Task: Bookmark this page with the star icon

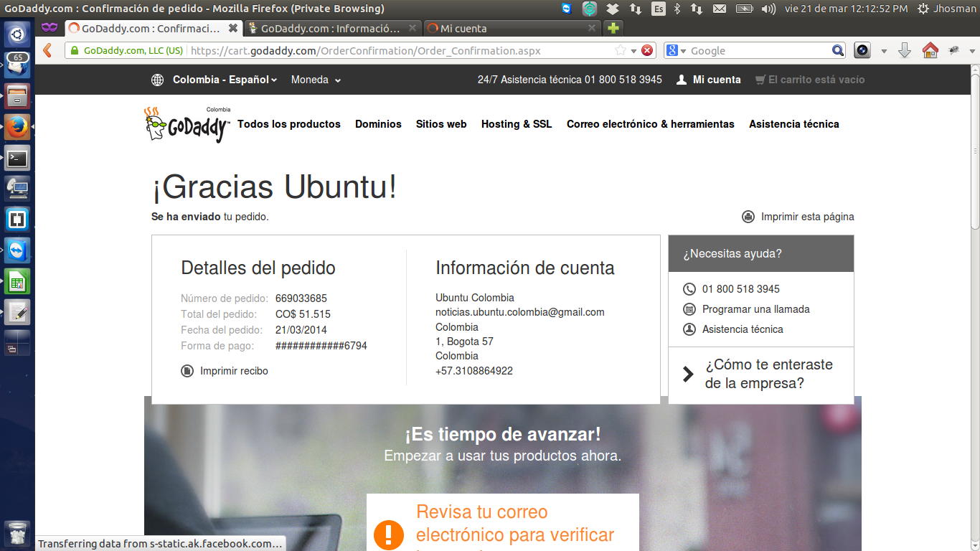Action: pos(621,51)
